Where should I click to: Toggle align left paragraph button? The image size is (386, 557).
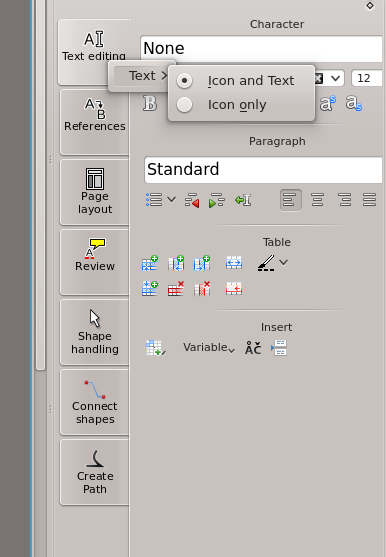point(291,200)
